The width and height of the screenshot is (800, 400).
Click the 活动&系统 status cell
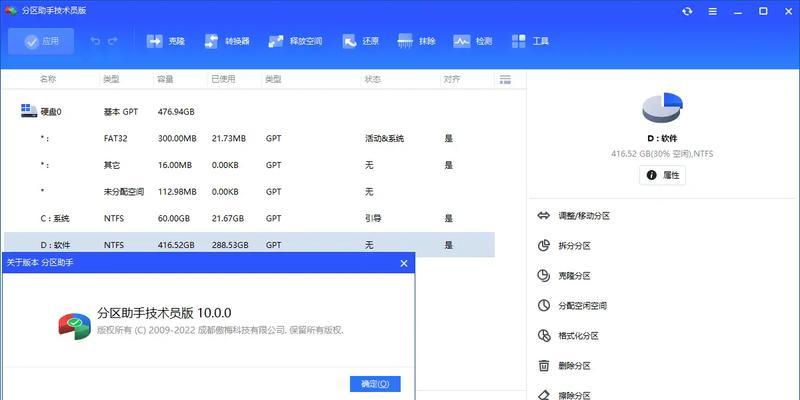385,138
